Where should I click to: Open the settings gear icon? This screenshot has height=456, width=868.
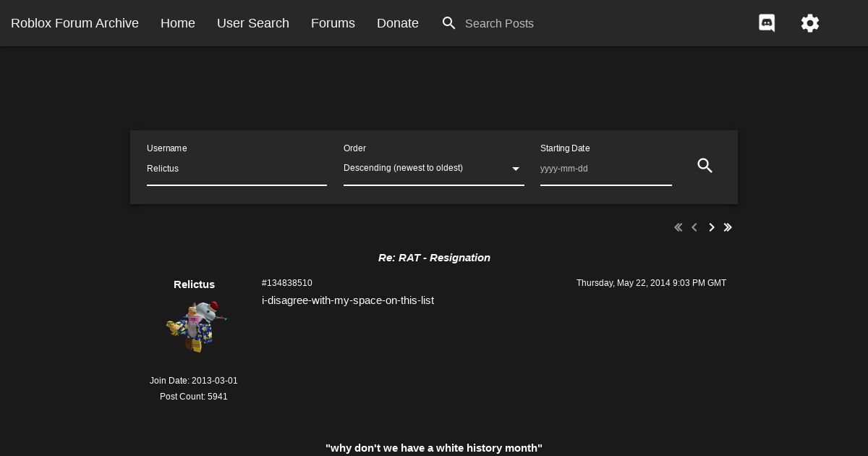(x=810, y=23)
